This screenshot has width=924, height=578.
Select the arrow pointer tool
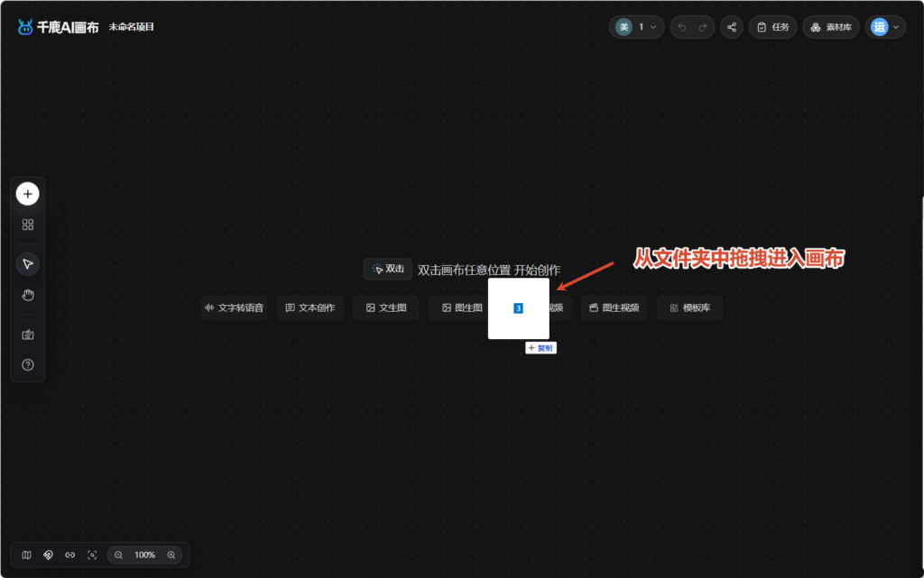(x=28, y=263)
